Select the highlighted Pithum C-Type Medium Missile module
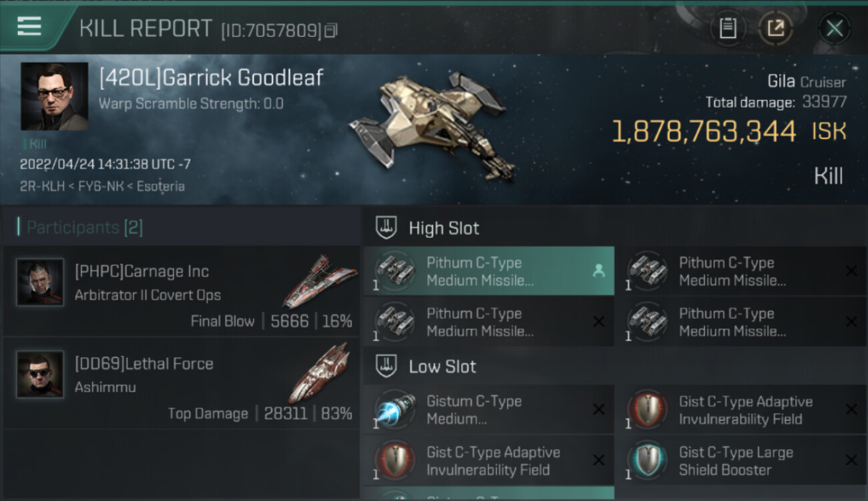This screenshot has width=868, height=501. pos(489,271)
